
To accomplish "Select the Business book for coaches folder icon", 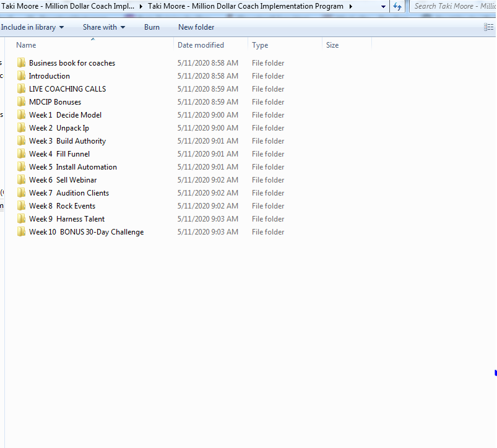I will (x=21, y=62).
